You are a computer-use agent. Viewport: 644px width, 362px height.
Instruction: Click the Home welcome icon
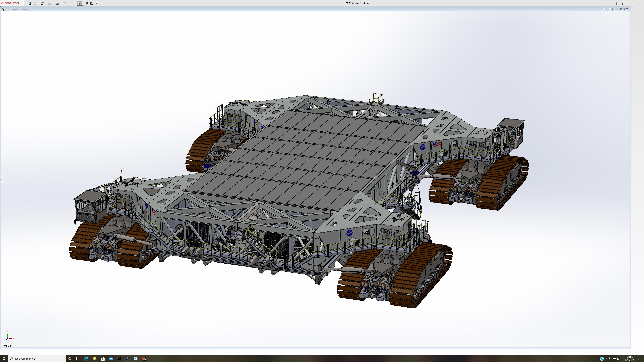pyautogui.click(x=30, y=3)
